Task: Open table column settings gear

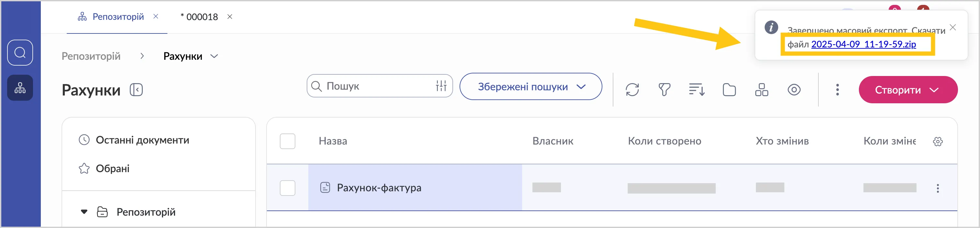Action: [x=938, y=142]
